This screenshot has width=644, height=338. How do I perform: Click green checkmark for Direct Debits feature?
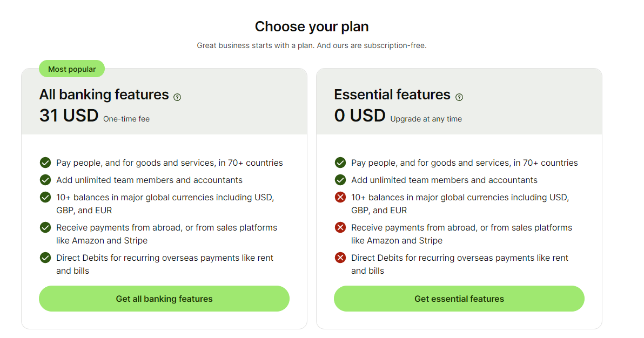(x=45, y=258)
